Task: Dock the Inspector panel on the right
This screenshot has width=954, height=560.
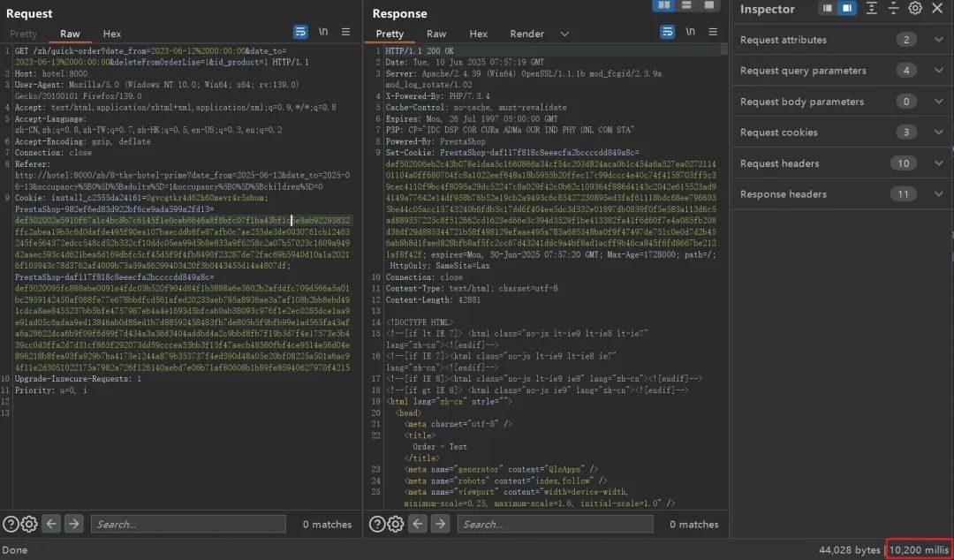Action: (846, 9)
